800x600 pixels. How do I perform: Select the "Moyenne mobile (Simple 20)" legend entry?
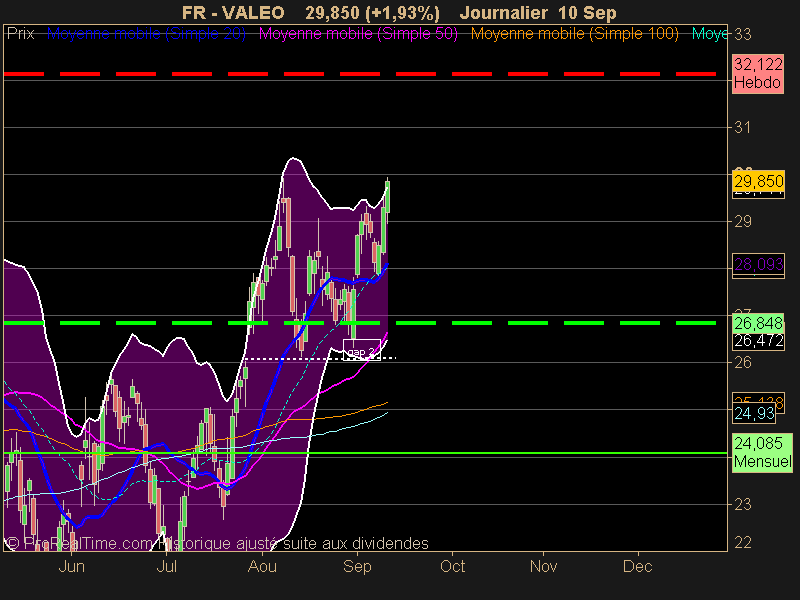coord(146,34)
